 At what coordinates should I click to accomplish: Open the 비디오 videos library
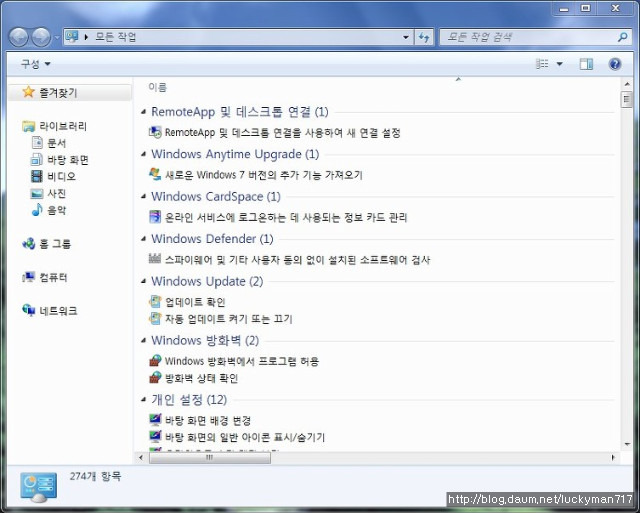(x=61, y=176)
